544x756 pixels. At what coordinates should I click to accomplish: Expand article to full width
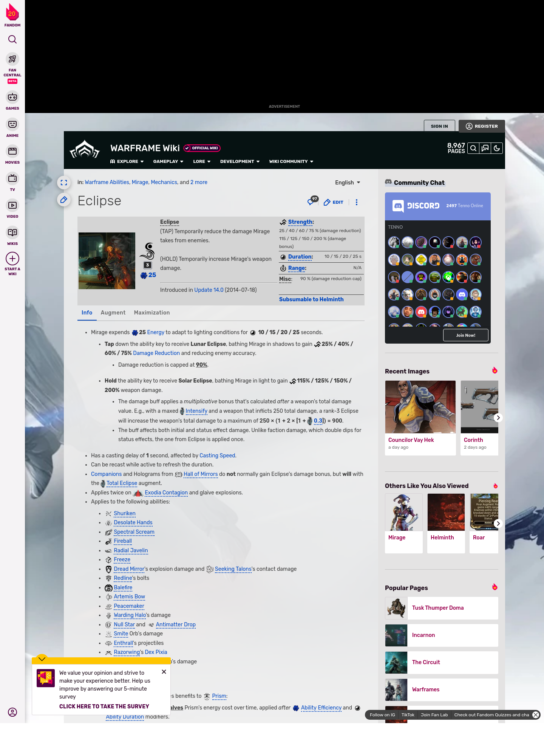click(x=64, y=183)
